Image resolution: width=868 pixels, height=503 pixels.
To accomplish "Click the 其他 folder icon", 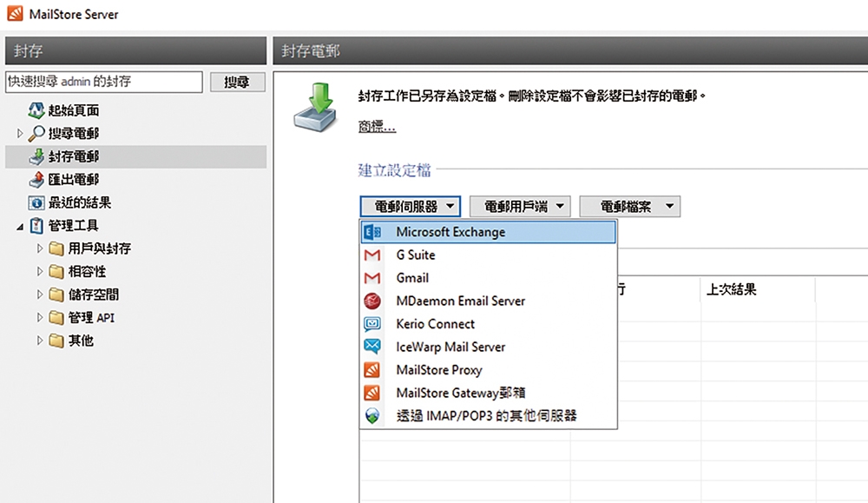I will [56, 341].
